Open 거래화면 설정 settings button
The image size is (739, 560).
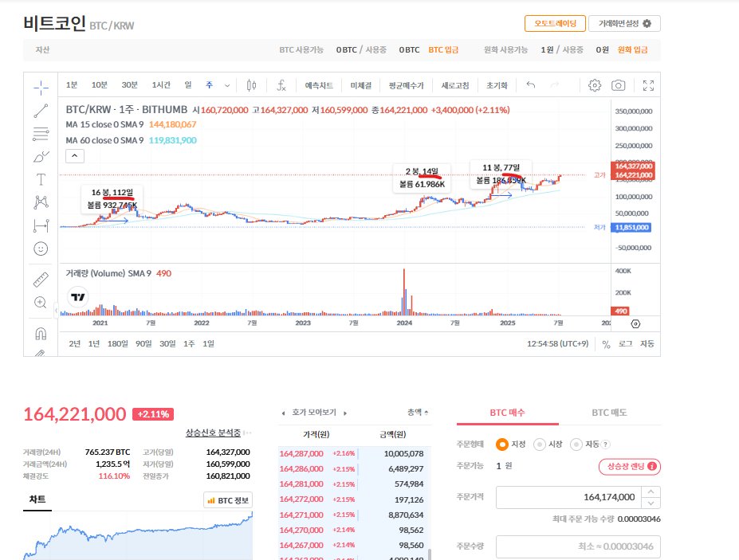pos(624,24)
